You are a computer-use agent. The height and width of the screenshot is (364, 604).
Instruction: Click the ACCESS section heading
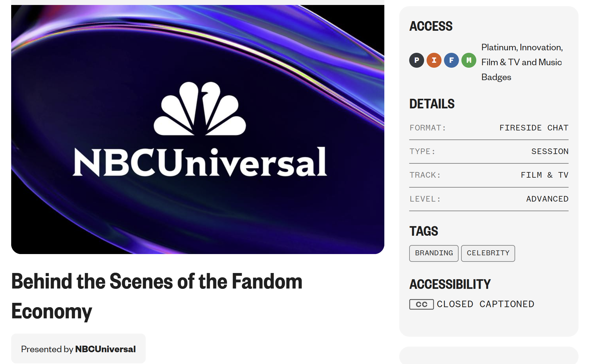431,26
